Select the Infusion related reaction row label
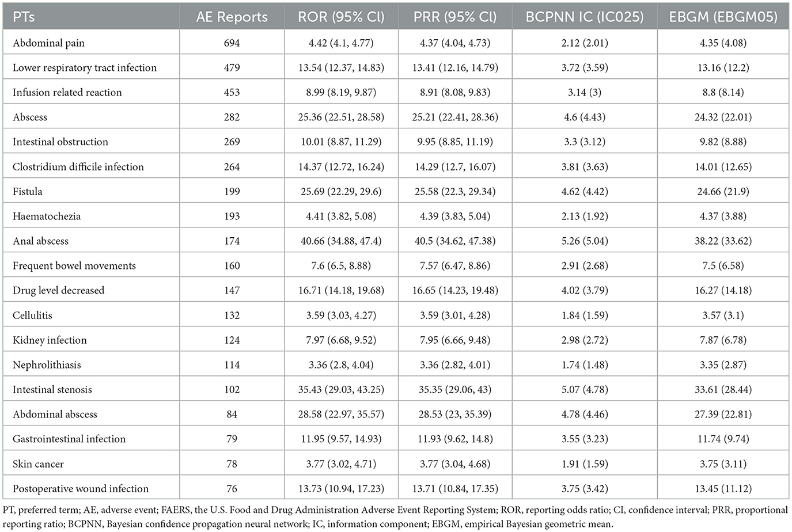 (67, 92)
